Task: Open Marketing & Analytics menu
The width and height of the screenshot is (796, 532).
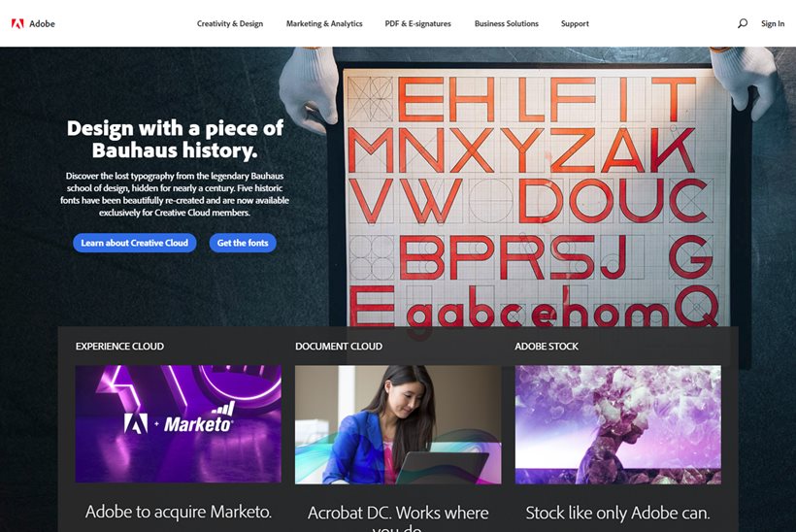Action: (324, 23)
